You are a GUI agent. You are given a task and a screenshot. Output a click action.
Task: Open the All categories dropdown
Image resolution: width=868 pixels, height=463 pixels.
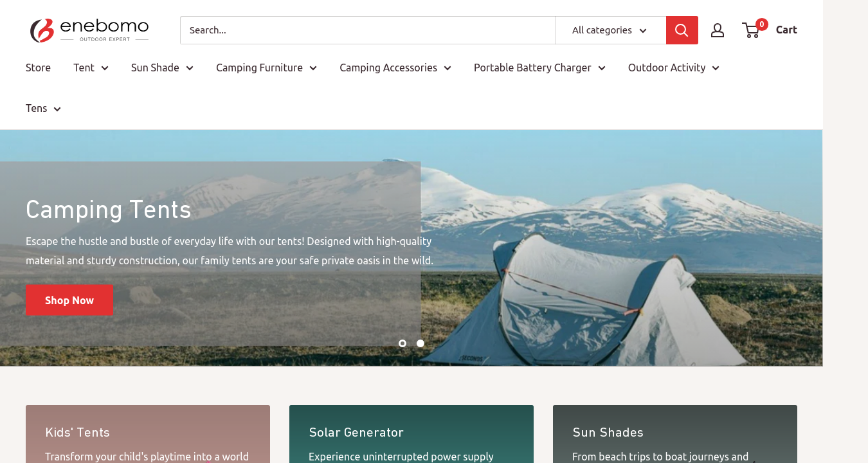click(x=610, y=30)
